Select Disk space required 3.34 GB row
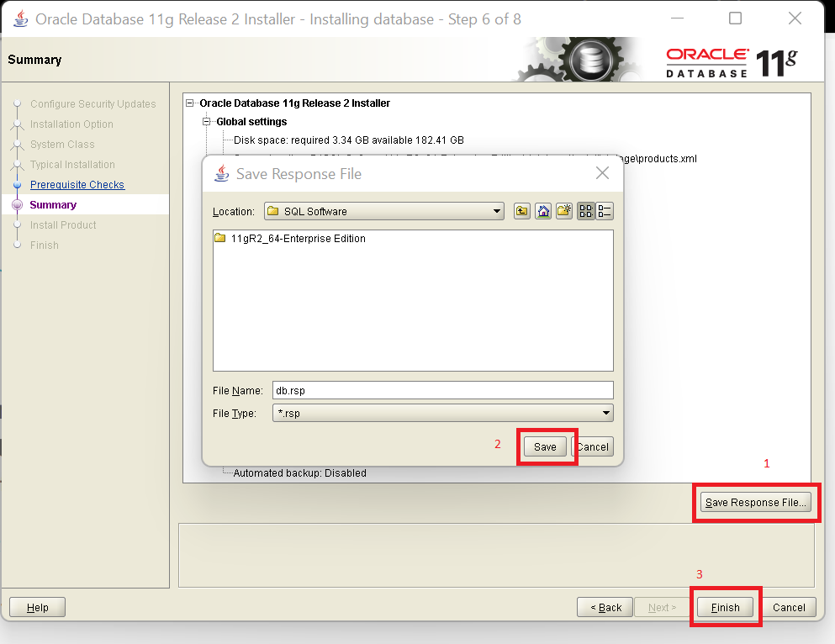 [349, 140]
